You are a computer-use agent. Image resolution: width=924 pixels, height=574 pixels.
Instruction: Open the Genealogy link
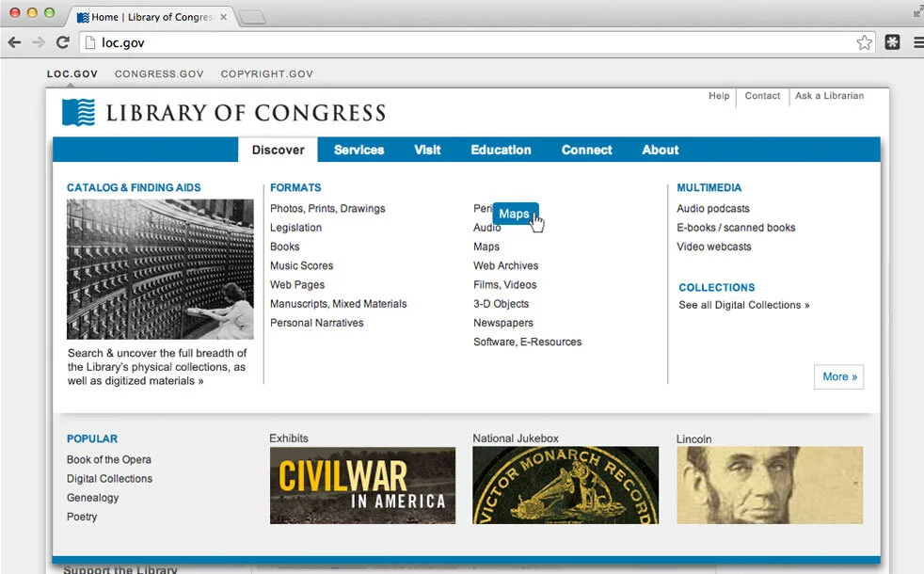click(92, 498)
